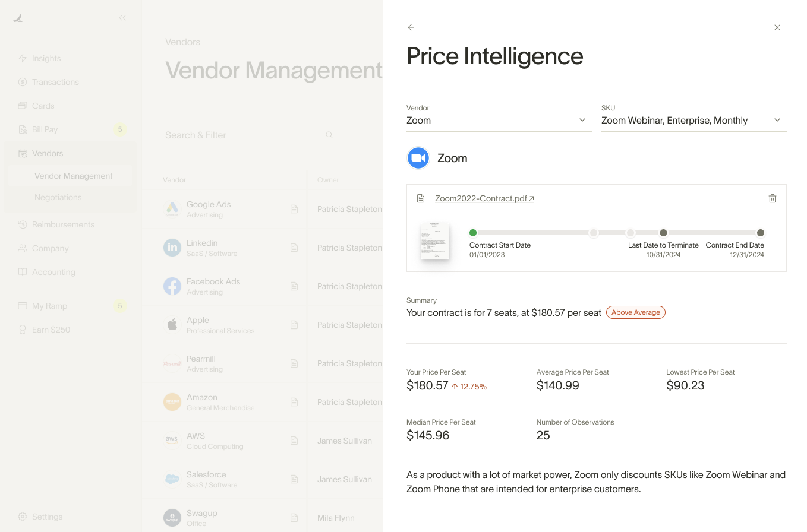Open the Google Ads contract document icon
The width and height of the screenshot is (807, 532).
tap(294, 209)
